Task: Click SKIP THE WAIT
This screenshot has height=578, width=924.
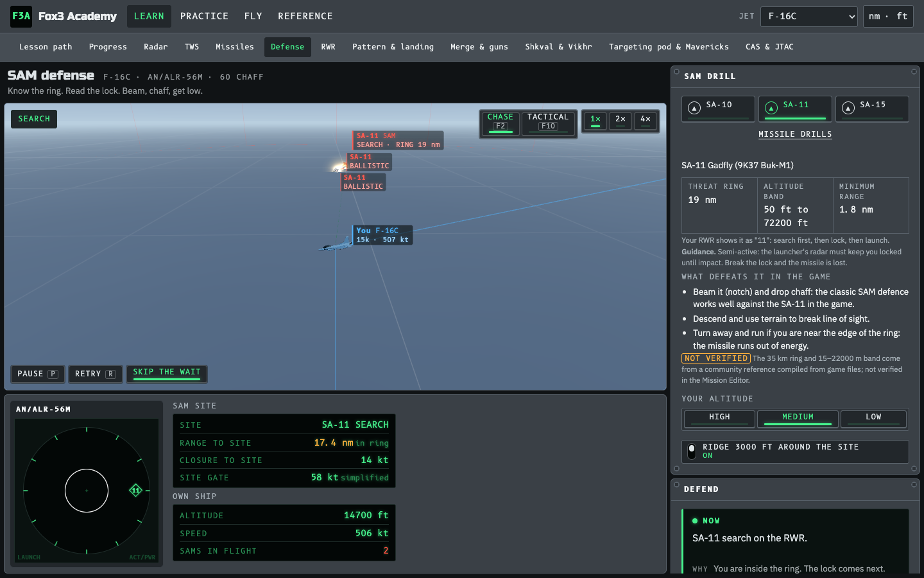Action: [x=167, y=374]
